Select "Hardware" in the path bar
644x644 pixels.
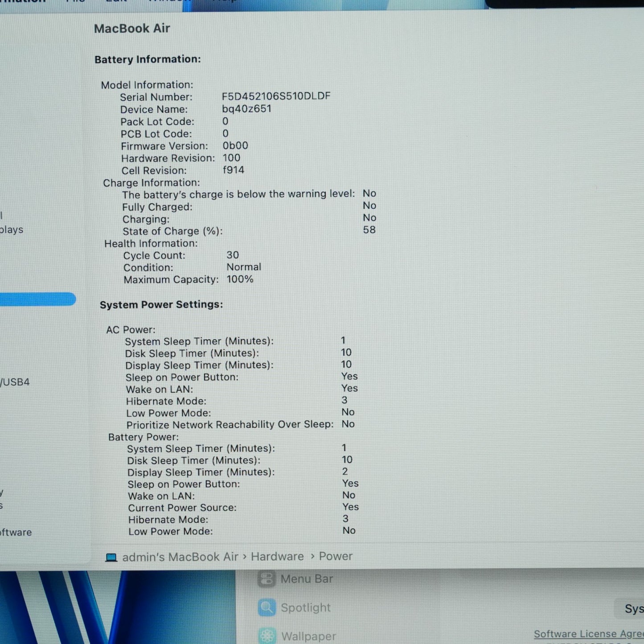point(277,556)
